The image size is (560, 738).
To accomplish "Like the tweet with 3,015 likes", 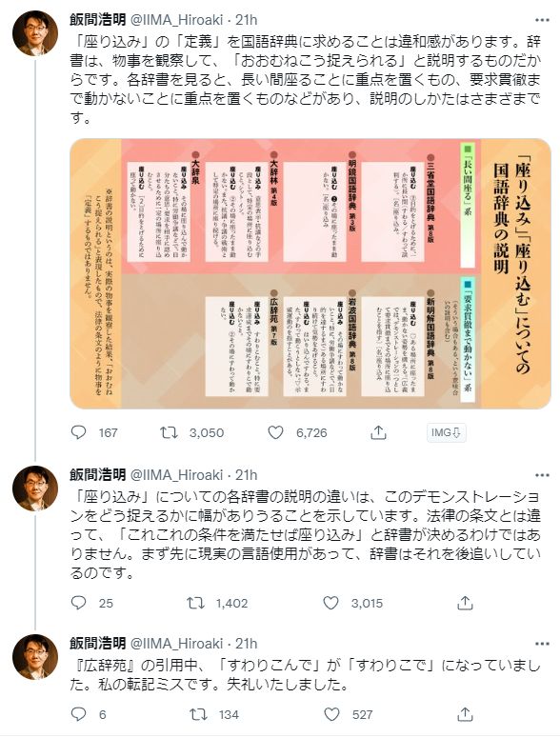I will pyautogui.click(x=330, y=603).
